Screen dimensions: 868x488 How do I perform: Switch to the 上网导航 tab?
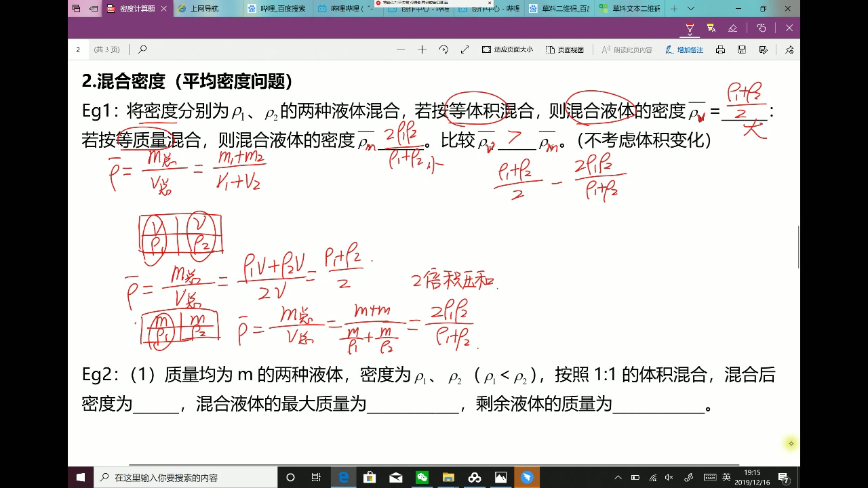click(203, 9)
